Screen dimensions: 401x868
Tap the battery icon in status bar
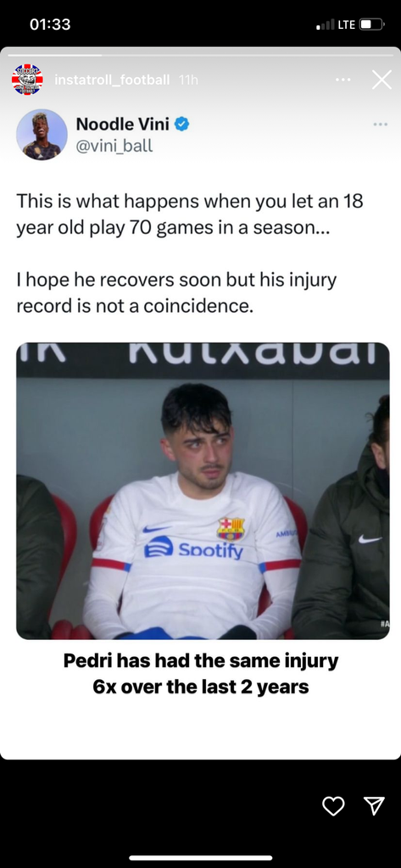point(371,25)
